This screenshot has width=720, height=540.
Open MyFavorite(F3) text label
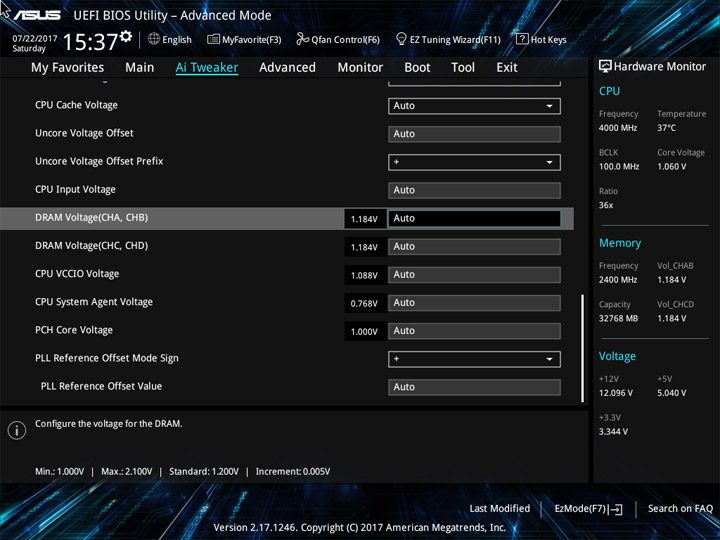pos(252,40)
